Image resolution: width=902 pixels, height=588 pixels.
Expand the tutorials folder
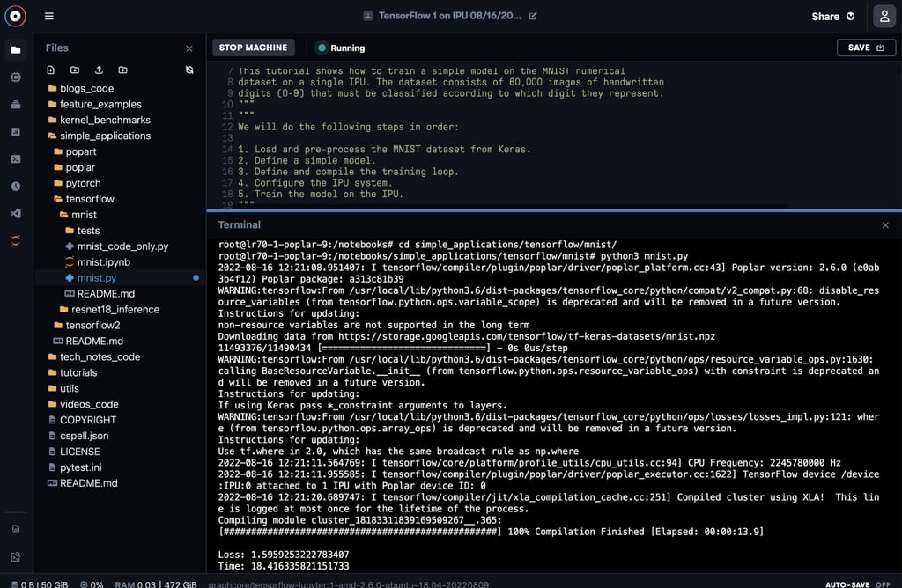click(x=73, y=373)
